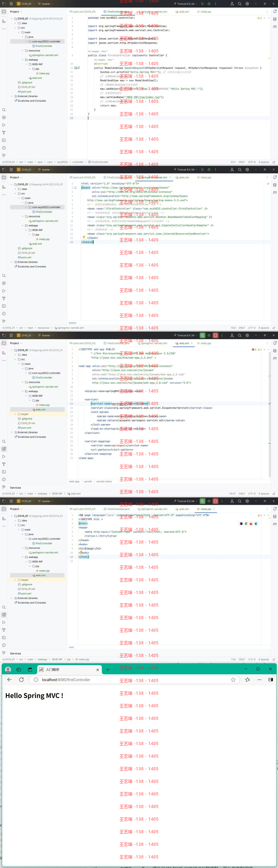
Task: Click servlet breadcrumb below web.xml editor
Action: (x=88, y=482)
